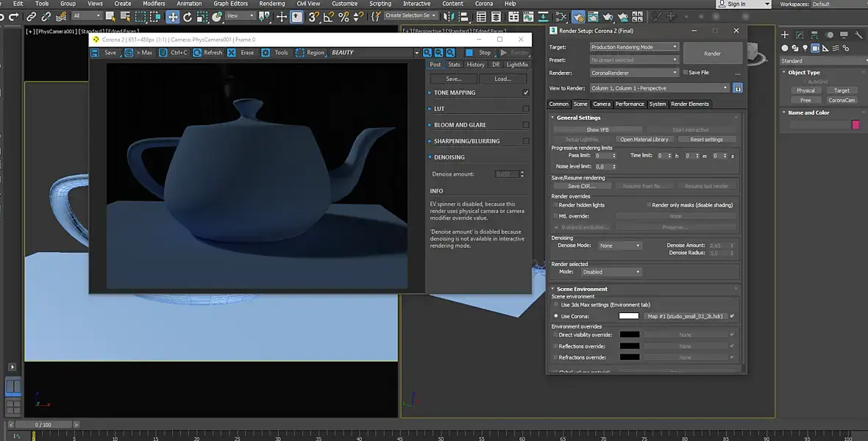Select Use 3ds Max settings radio button

click(555, 304)
